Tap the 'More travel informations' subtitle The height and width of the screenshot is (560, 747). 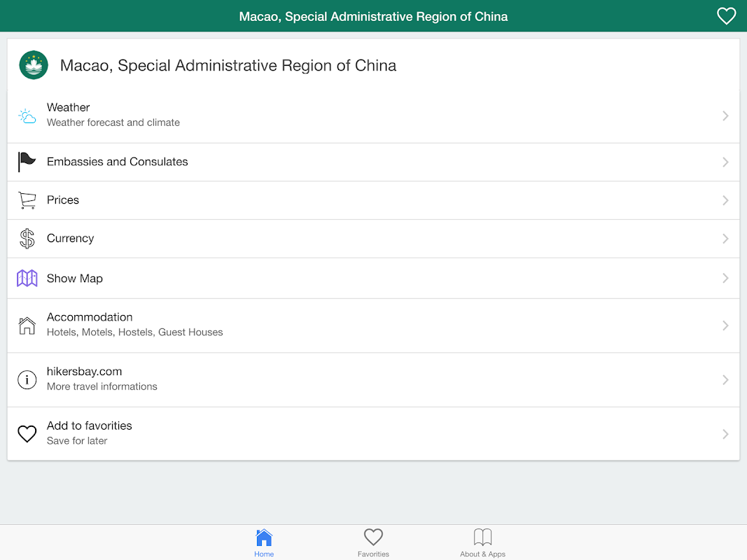coord(102,386)
